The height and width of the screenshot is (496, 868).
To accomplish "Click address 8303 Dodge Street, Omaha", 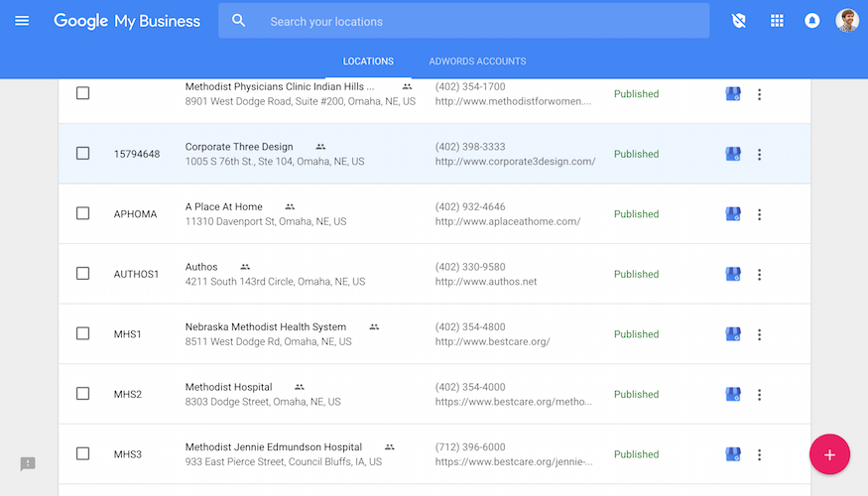I will pyautogui.click(x=263, y=402).
